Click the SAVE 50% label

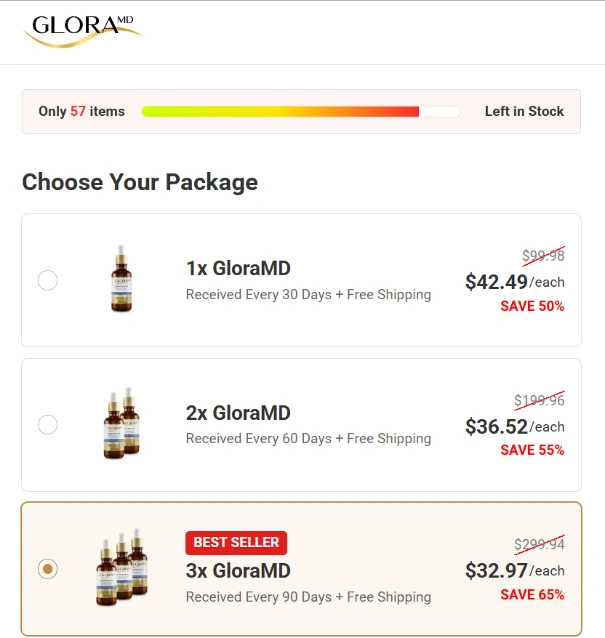click(x=532, y=306)
